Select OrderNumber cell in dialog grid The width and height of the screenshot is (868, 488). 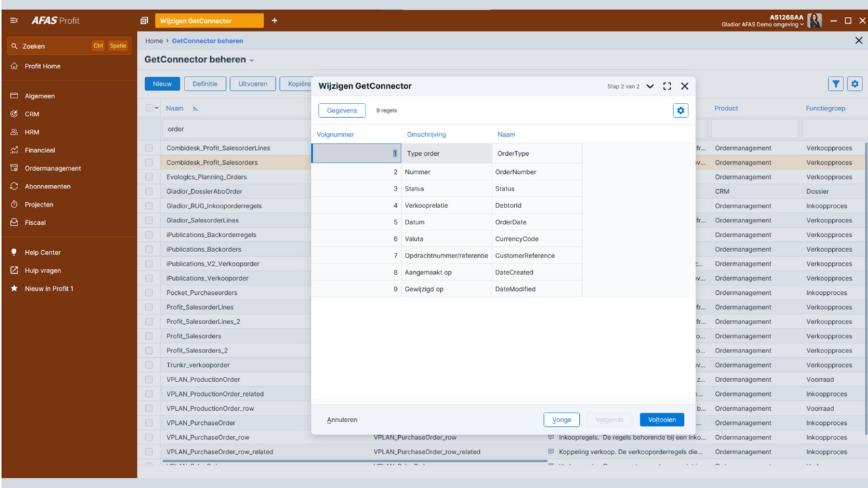point(537,172)
